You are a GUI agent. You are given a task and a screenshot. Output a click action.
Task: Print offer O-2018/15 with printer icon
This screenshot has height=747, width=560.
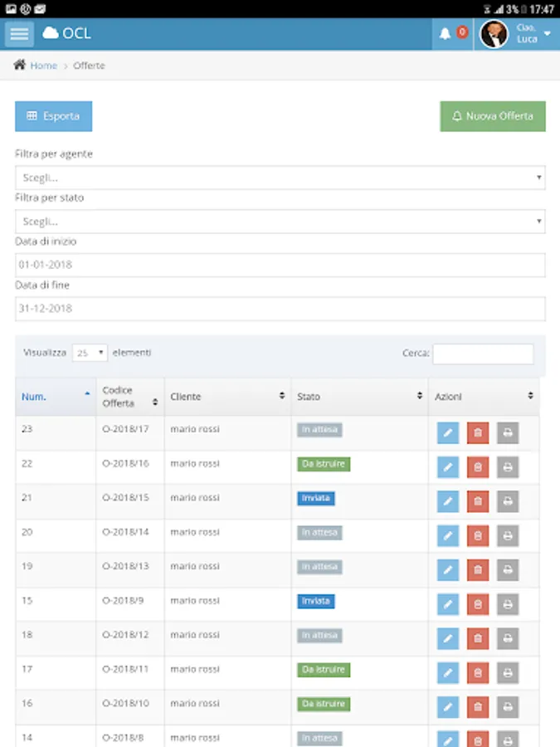508,501
